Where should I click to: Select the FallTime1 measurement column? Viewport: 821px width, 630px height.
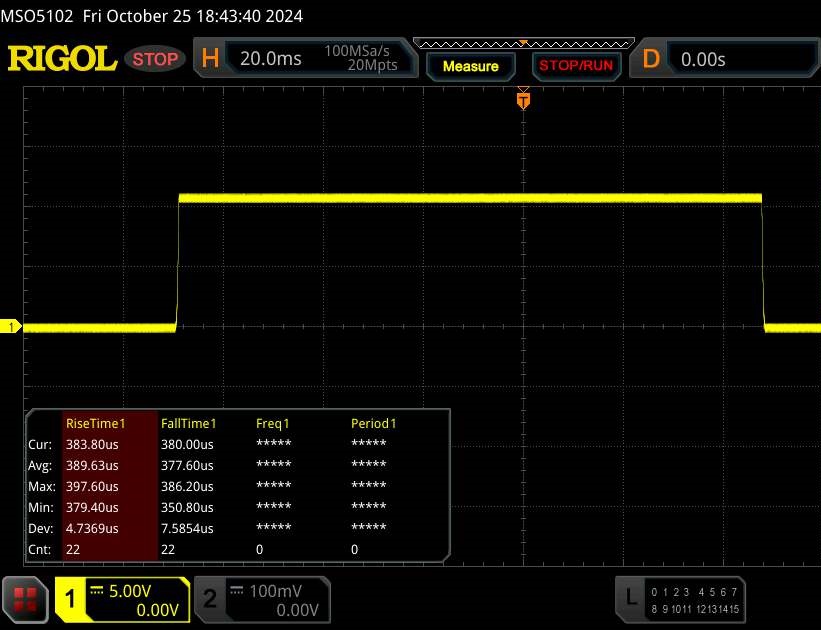pyautogui.click(x=189, y=423)
